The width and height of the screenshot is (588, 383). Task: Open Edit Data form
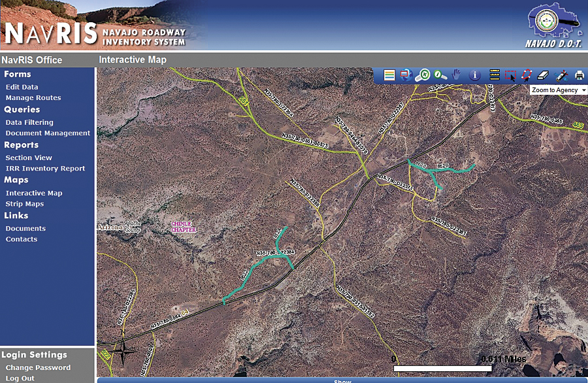coord(22,87)
